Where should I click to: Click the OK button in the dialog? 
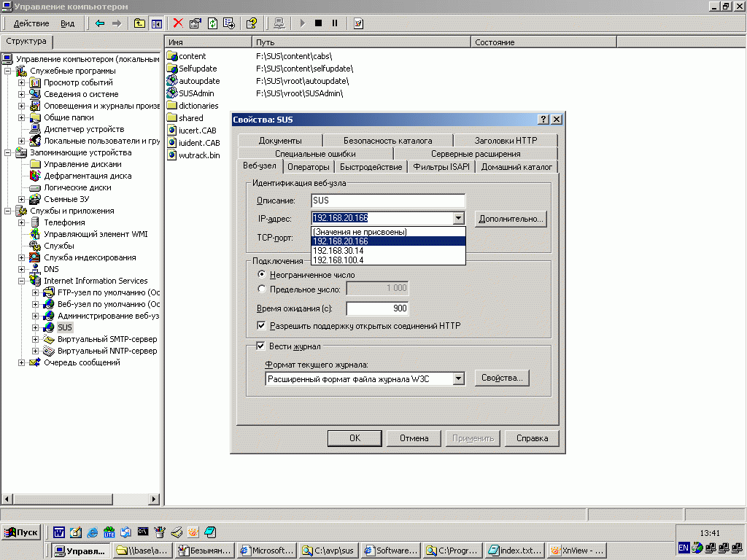click(355, 438)
